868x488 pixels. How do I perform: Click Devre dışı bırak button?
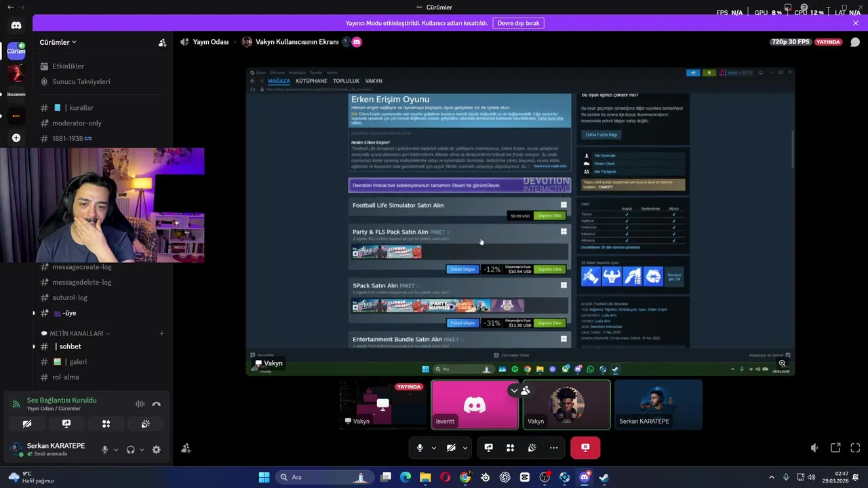pyautogui.click(x=518, y=23)
